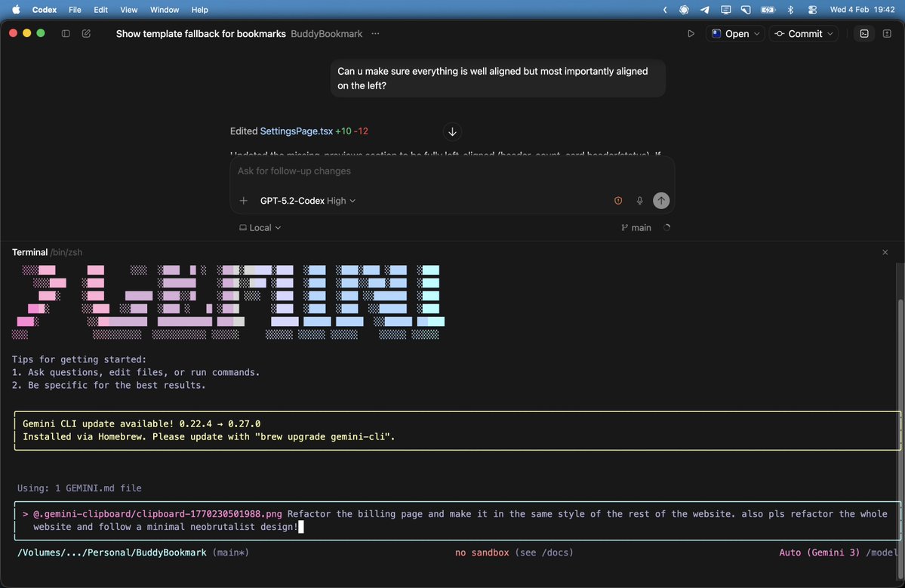Focus the Gemini CLI prompt box
The width and height of the screenshot is (905, 588).
tap(457, 521)
